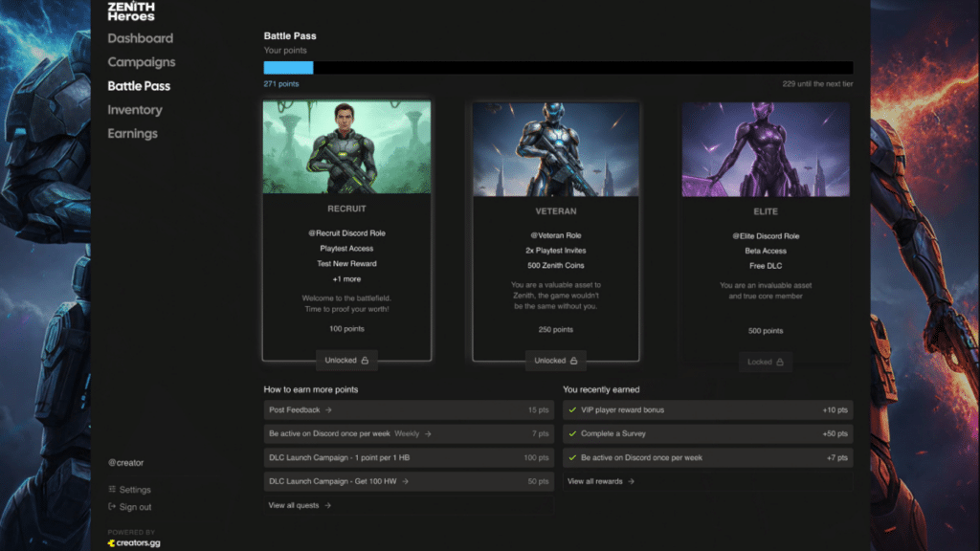Screen dimensions: 980x551
Task: Click the lock icon on Veteran Unlocked button
Action: (574, 361)
